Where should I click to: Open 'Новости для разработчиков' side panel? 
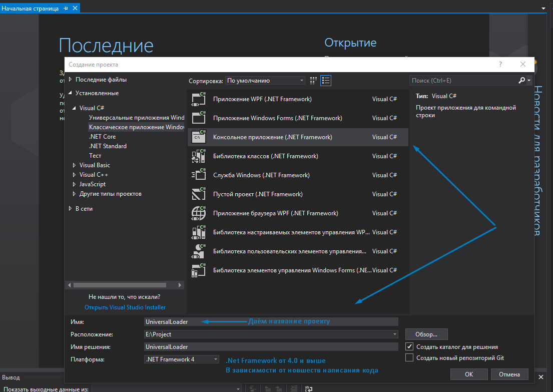click(537, 161)
